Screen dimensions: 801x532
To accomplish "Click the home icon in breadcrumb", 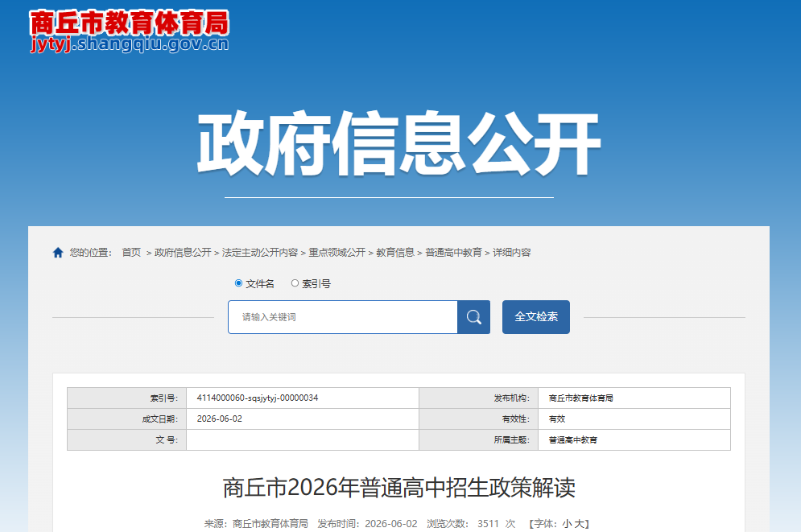I will coord(58,253).
